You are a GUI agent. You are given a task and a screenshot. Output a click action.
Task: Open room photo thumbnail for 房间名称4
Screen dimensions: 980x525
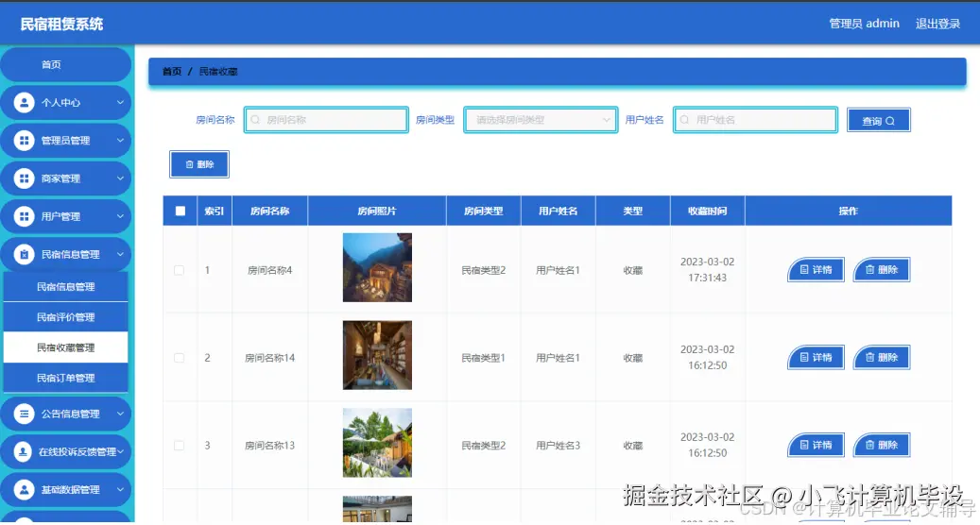[377, 267]
